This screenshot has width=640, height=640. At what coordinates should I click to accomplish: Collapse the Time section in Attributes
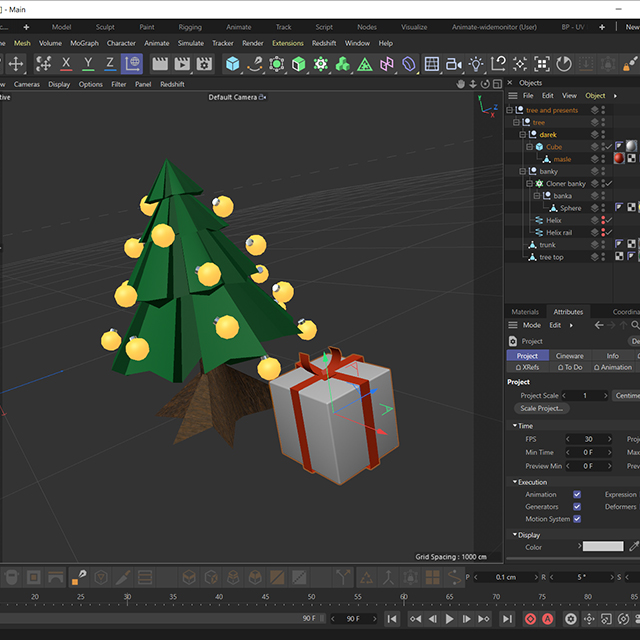(515, 426)
